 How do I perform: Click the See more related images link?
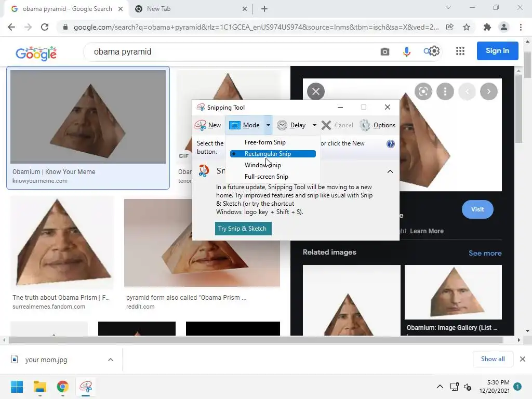[x=485, y=253]
